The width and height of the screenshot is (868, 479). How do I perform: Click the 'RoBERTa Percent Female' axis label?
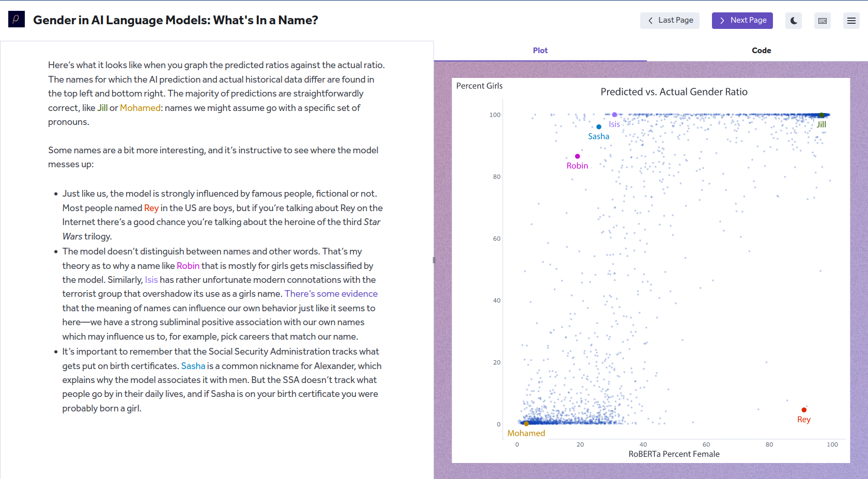tap(674, 454)
